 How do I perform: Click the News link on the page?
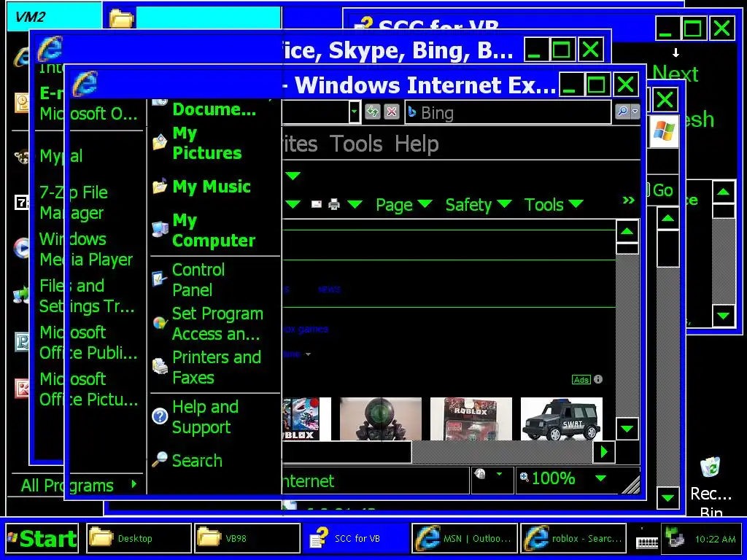point(329,289)
